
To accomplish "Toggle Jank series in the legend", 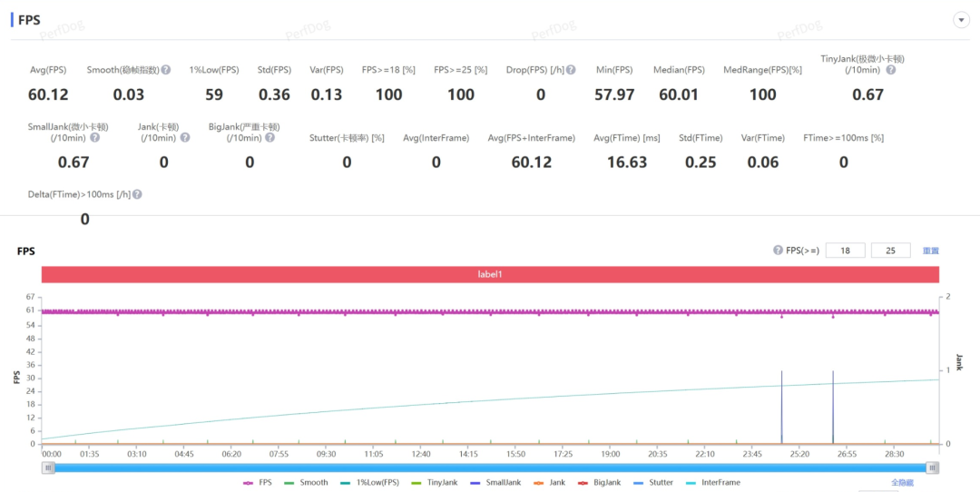I will pos(549,483).
